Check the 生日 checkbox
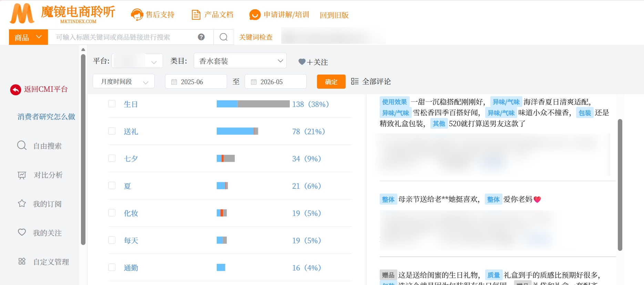 [112, 104]
